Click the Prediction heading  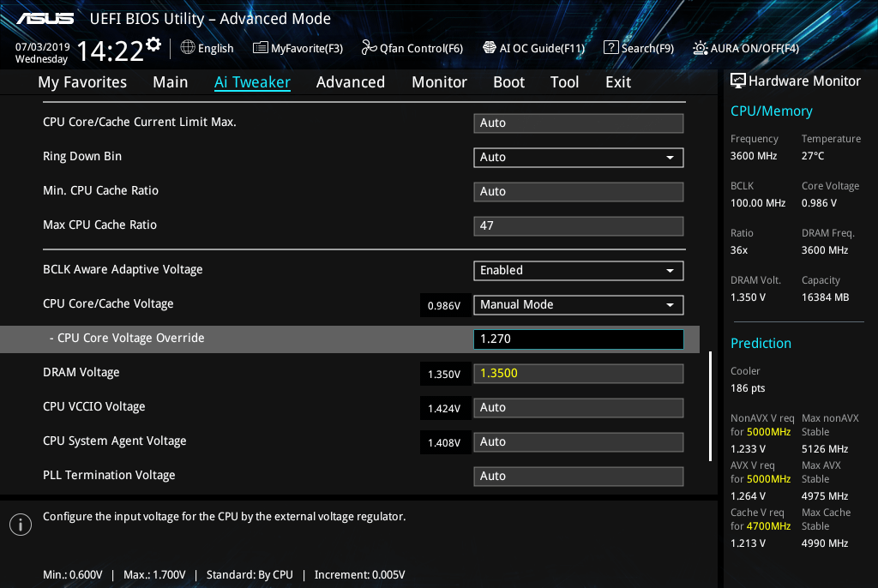point(761,343)
